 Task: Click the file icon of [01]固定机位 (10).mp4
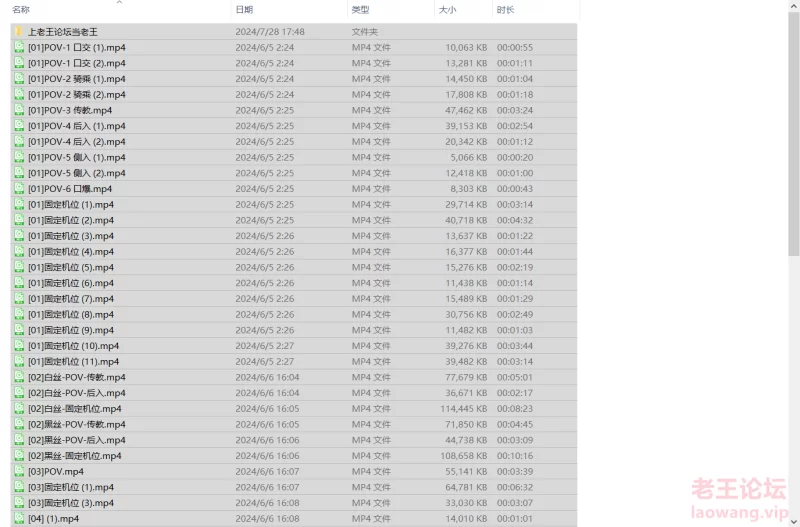point(19,345)
